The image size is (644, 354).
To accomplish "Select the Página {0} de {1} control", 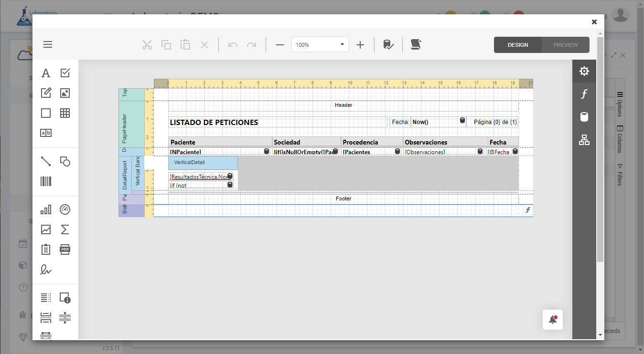I will pyautogui.click(x=493, y=122).
